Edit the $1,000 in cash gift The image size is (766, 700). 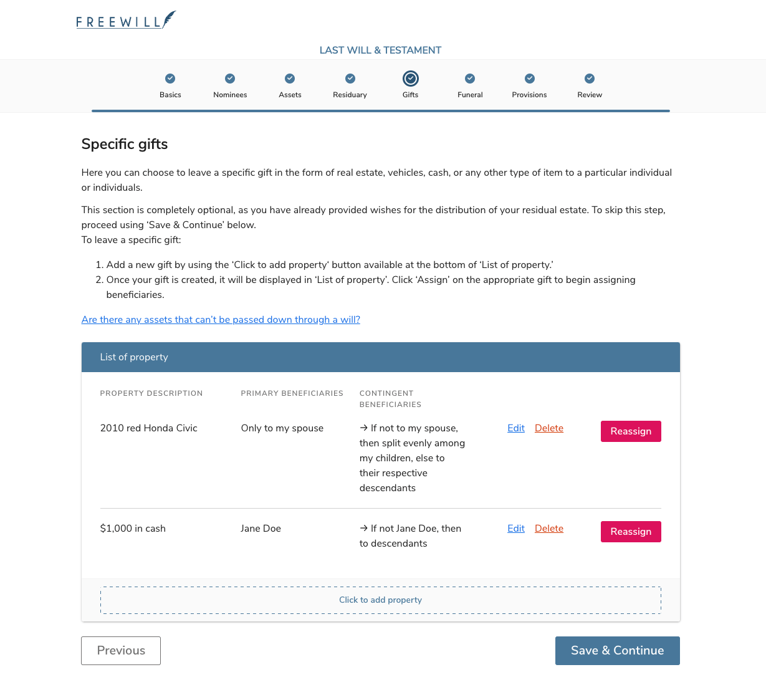(515, 528)
